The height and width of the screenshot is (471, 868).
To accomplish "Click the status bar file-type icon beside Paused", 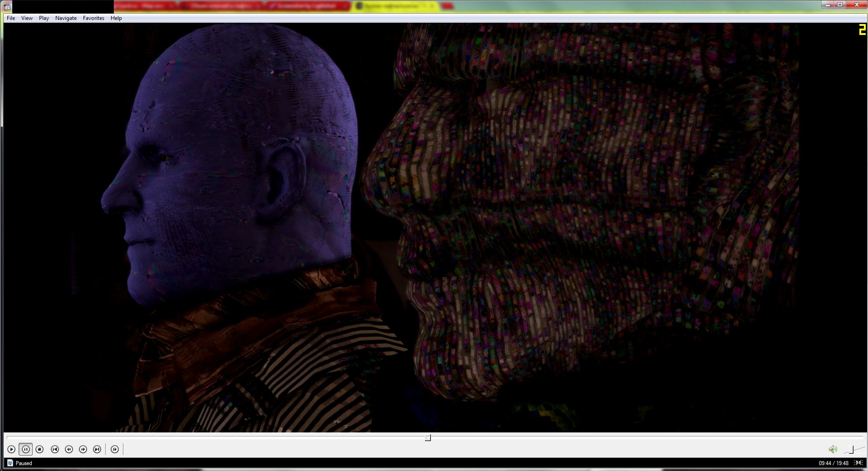I will (x=10, y=463).
